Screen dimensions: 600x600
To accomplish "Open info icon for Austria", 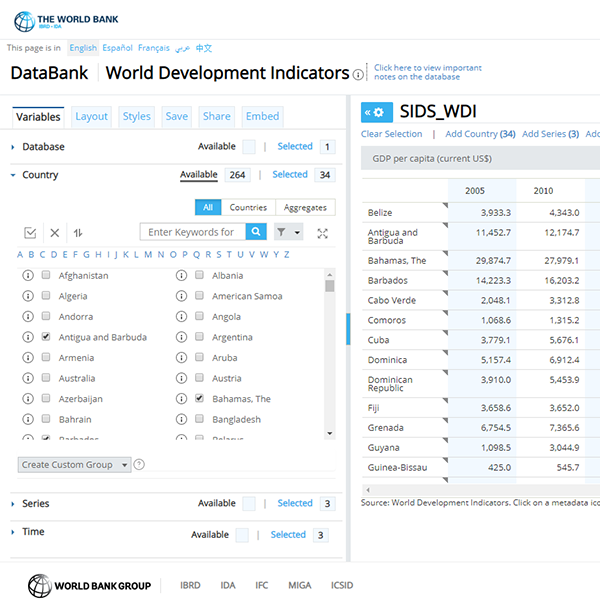I will coord(181,378).
